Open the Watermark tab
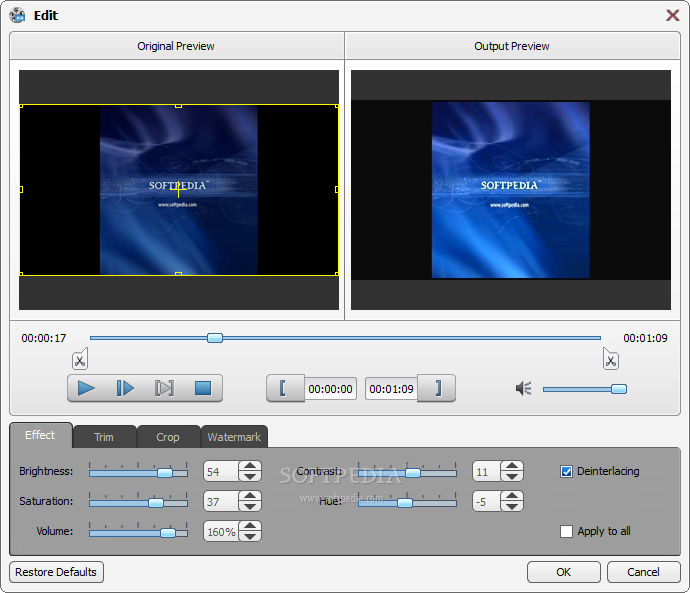Screen dimensions: 690x593 [x=234, y=437]
